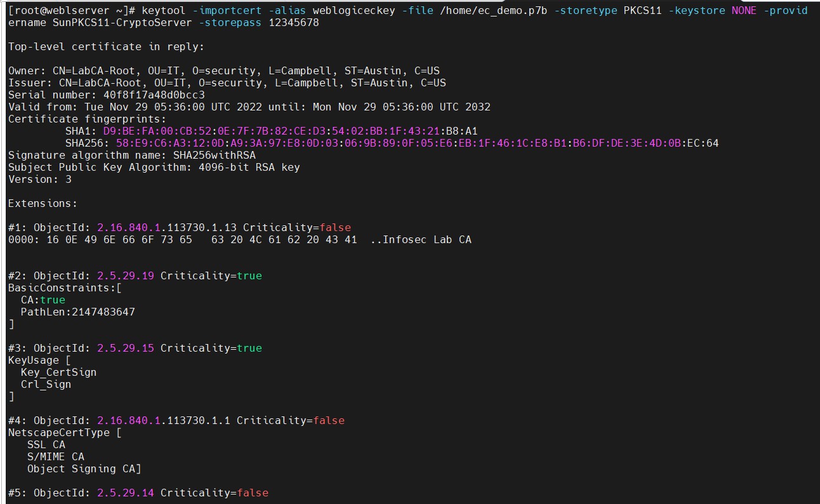Click PathLen:2147483647
The width and height of the screenshot is (820, 504).
pyautogui.click(x=77, y=312)
